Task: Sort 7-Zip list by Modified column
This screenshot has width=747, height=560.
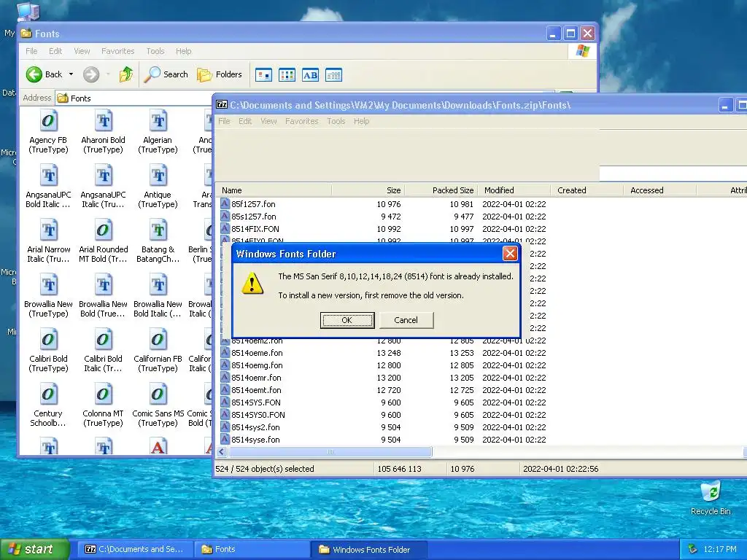Action: point(514,190)
